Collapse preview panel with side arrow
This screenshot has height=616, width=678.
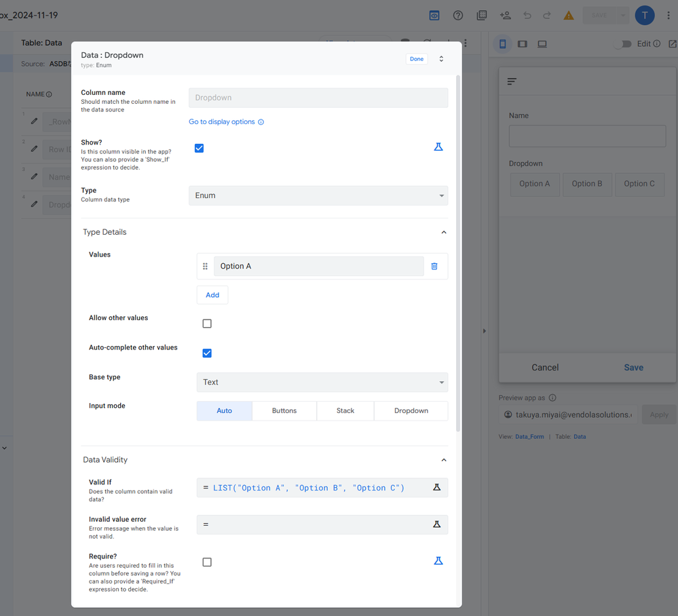pyautogui.click(x=485, y=331)
